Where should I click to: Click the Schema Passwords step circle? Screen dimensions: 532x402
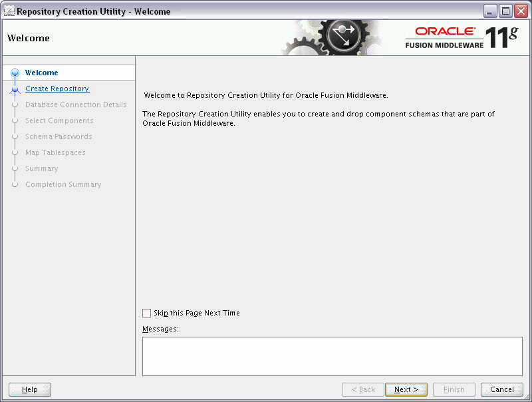15,136
